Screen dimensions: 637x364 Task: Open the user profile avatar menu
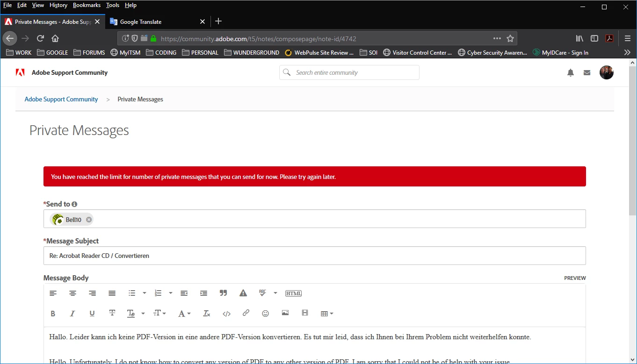coord(607,72)
